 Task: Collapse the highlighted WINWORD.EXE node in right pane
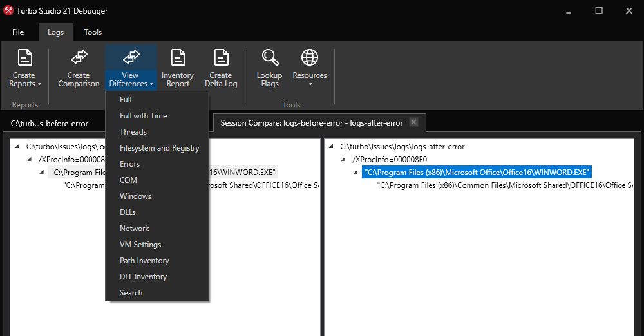tap(355, 173)
